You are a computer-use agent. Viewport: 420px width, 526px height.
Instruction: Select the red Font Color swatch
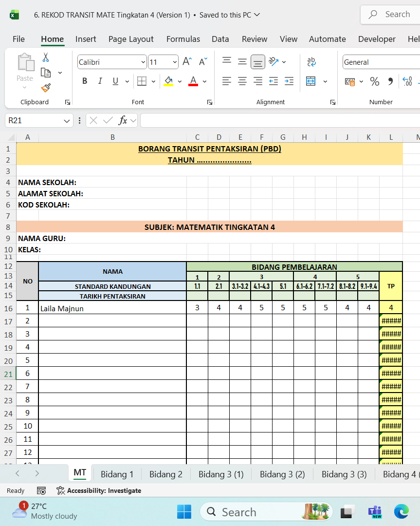click(x=193, y=81)
